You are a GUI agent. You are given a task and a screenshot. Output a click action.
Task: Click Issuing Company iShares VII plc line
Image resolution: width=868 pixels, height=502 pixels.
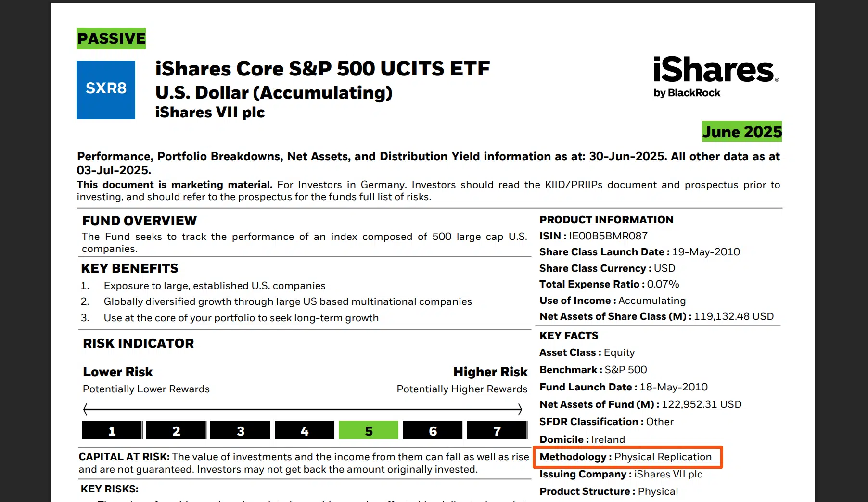click(x=621, y=474)
